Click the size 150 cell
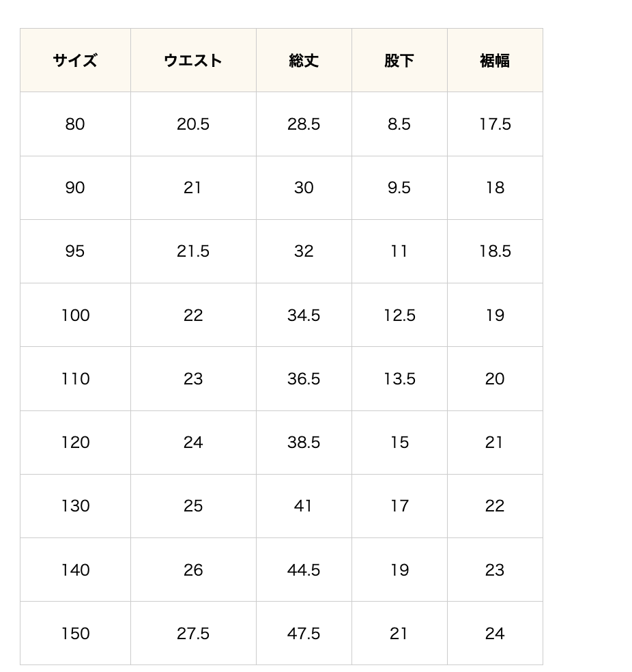 pos(75,633)
